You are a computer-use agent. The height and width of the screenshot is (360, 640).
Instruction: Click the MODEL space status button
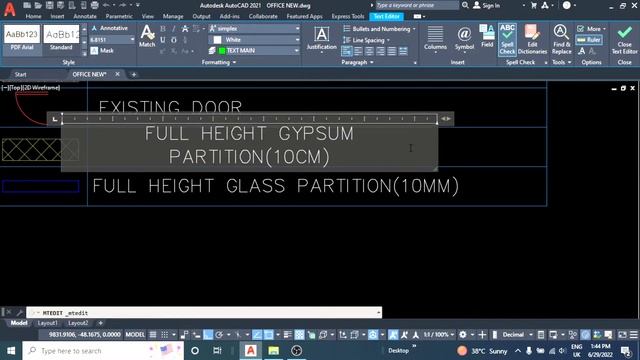(135, 335)
